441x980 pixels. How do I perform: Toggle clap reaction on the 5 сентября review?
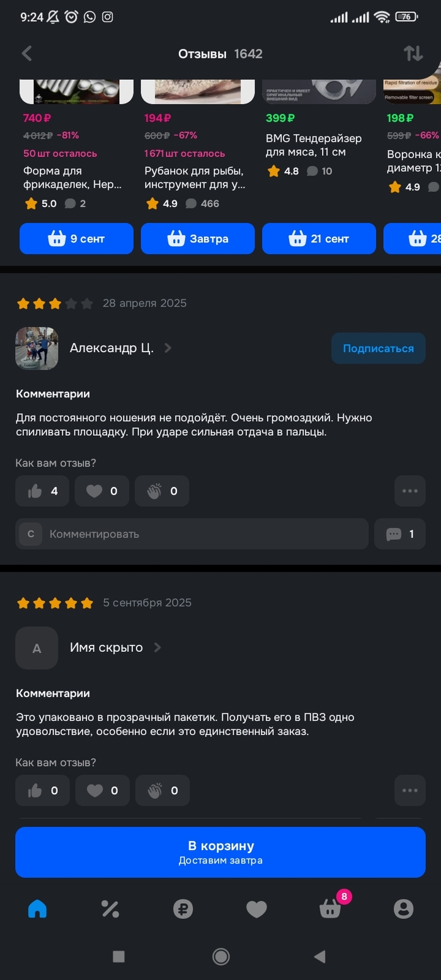162,790
